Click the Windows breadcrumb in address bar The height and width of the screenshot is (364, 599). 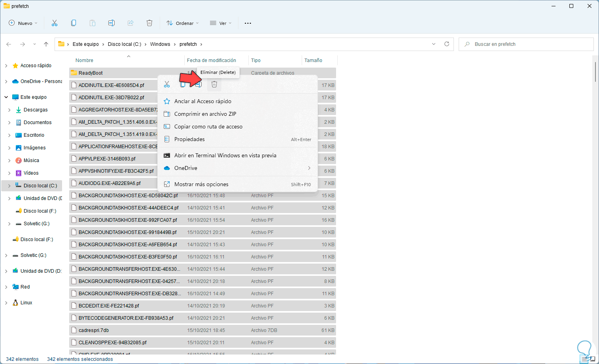point(160,44)
